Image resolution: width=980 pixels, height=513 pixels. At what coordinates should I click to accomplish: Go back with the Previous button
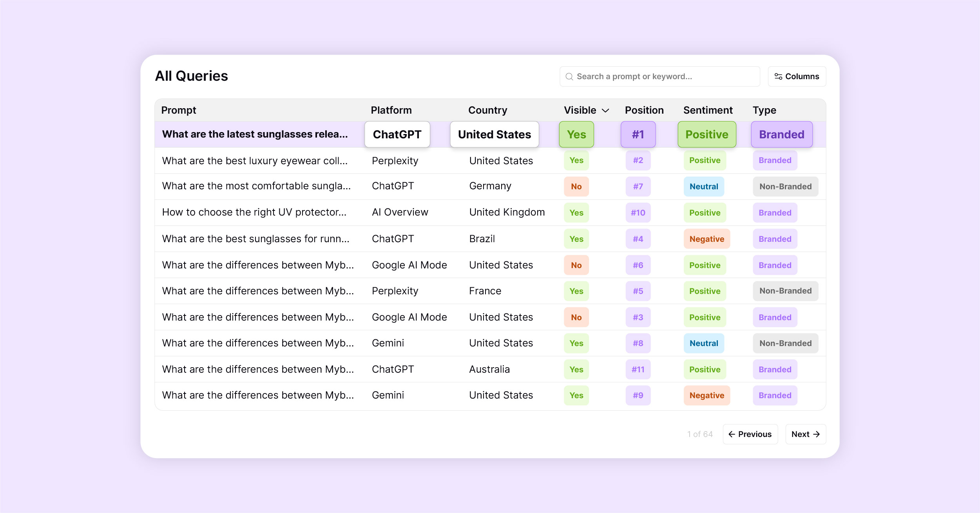[x=750, y=434]
